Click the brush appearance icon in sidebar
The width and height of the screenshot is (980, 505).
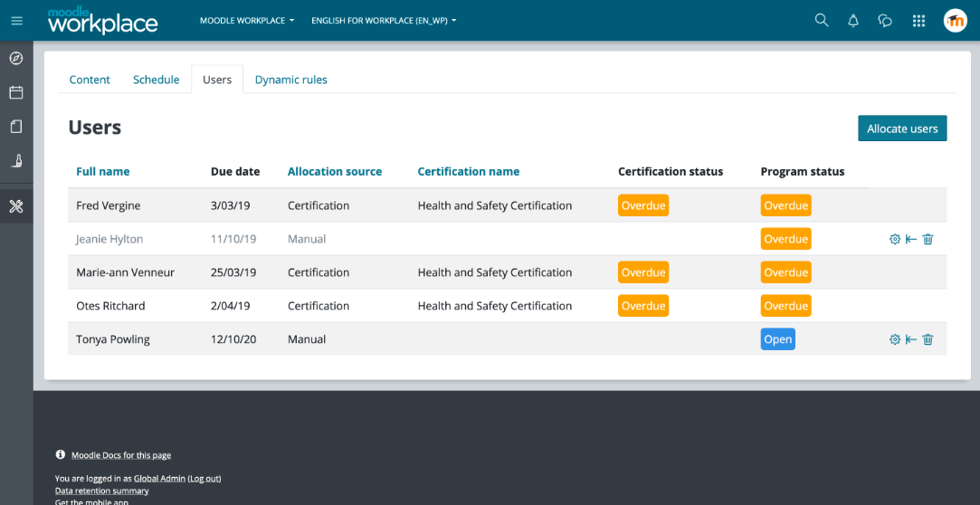click(16, 161)
